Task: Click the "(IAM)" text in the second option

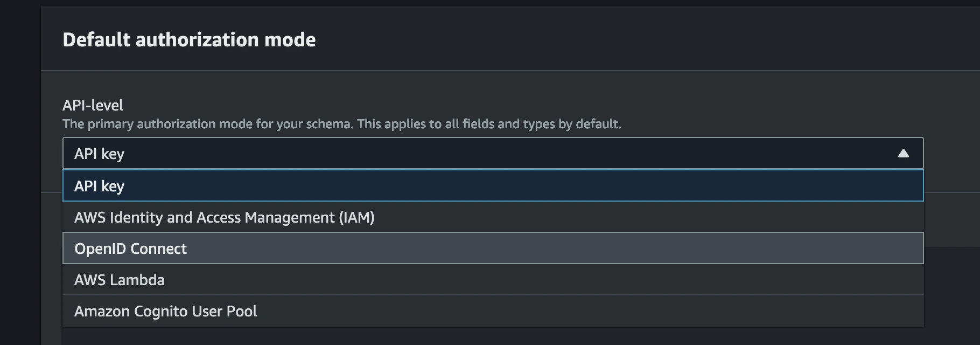Action: coord(356,217)
